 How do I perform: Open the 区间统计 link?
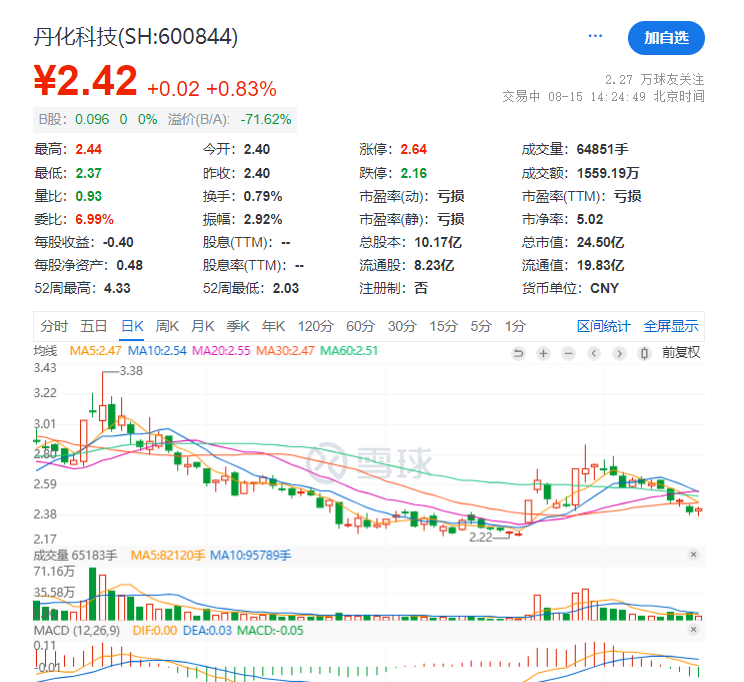(604, 327)
